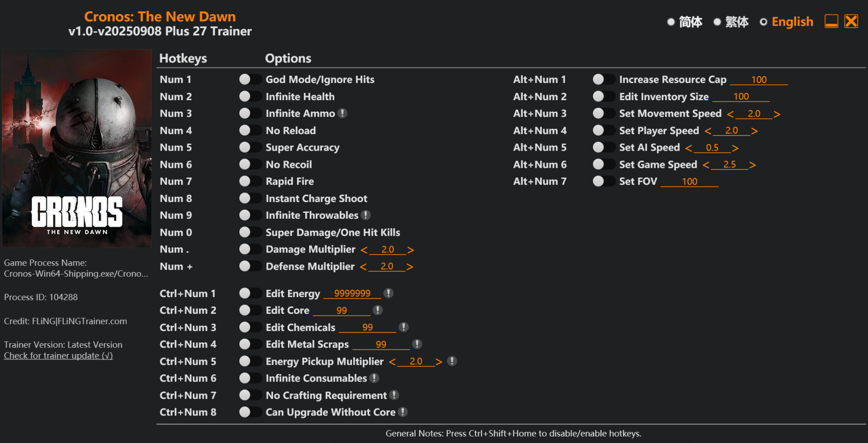The image size is (868, 443).
Task: Enable God Mode/Ignore Hits toggle
Action: point(250,79)
